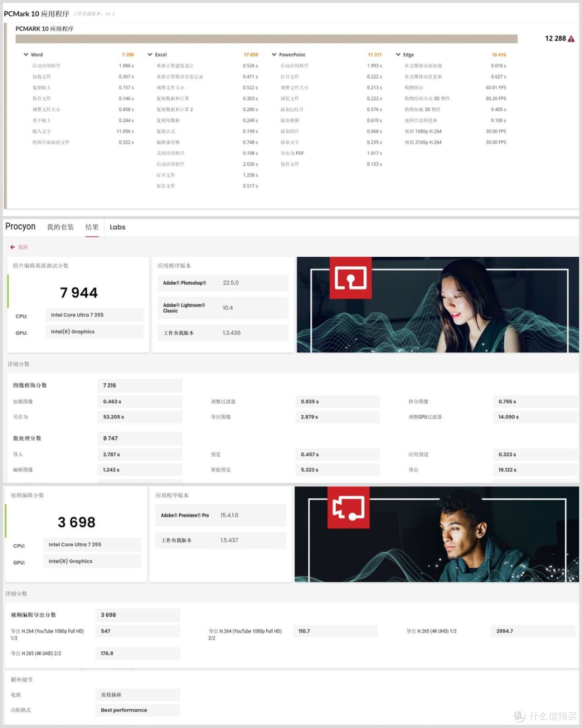Screen dimensions: 582x728
Task: Click the H.265 4K UHD 2/2 value 176.9
Action: [137, 653]
